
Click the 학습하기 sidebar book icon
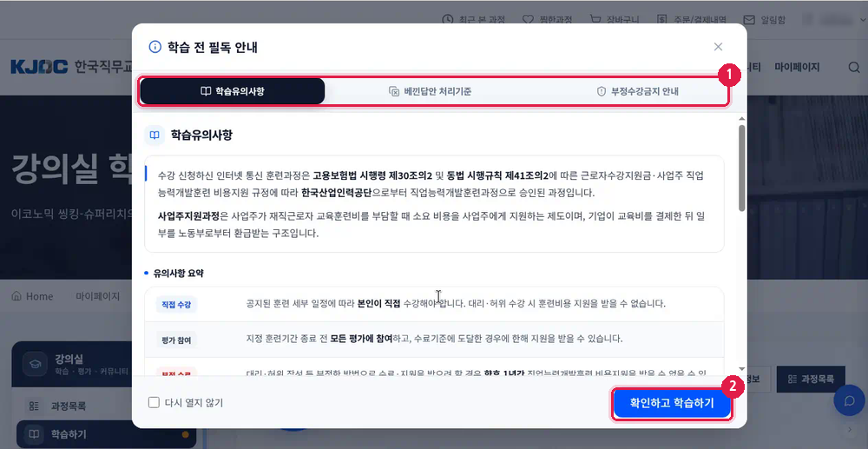pyautogui.click(x=34, y=433)
